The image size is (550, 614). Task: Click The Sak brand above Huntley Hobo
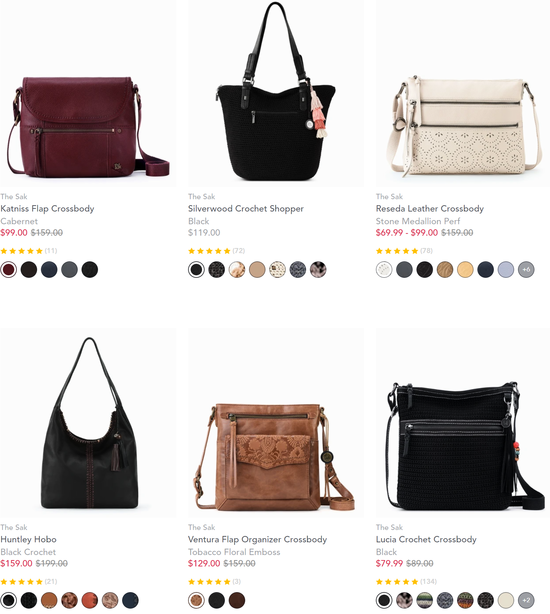point(14,527)
